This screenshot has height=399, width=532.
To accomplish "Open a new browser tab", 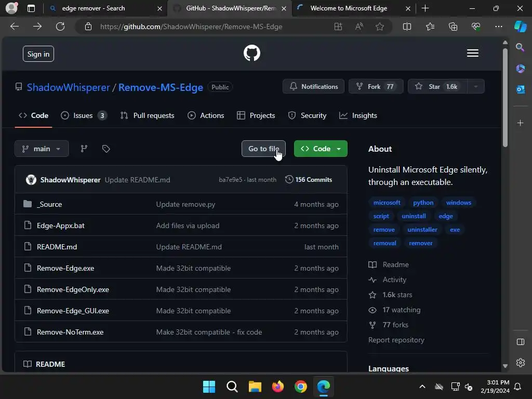I will coord(425,8).
